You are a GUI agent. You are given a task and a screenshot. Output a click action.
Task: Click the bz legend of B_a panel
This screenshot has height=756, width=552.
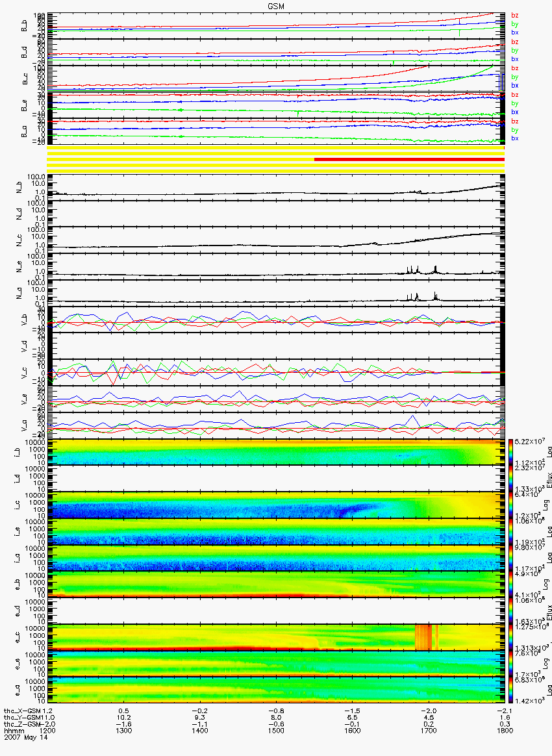(x=515, y=121)
